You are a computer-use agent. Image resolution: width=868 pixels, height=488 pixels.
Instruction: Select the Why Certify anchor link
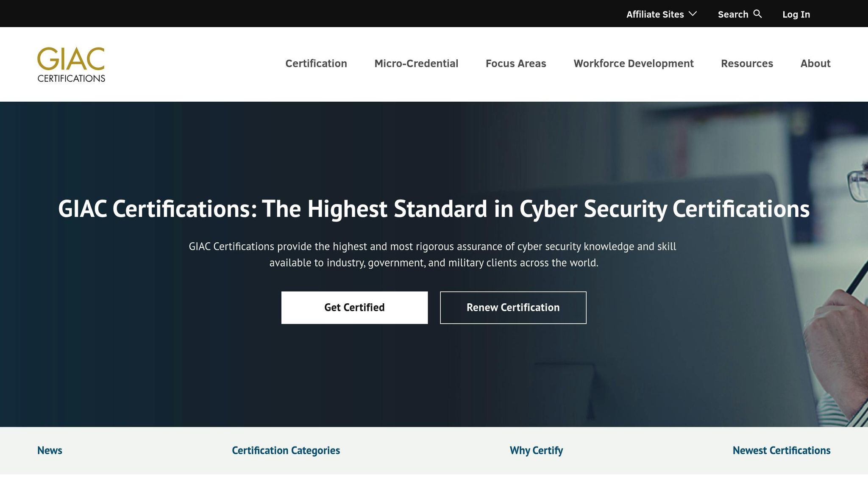tap(536, 450)
